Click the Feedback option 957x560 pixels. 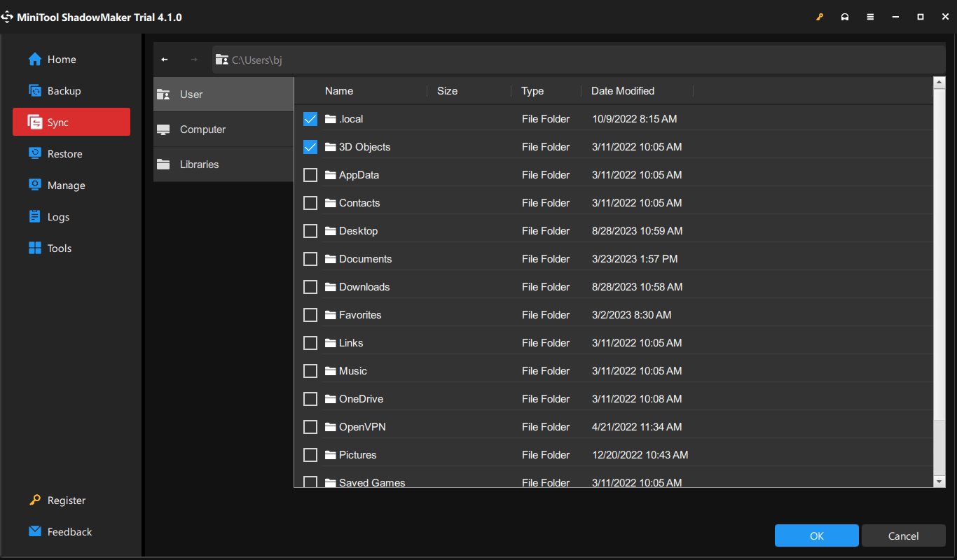tap(68, 531)
